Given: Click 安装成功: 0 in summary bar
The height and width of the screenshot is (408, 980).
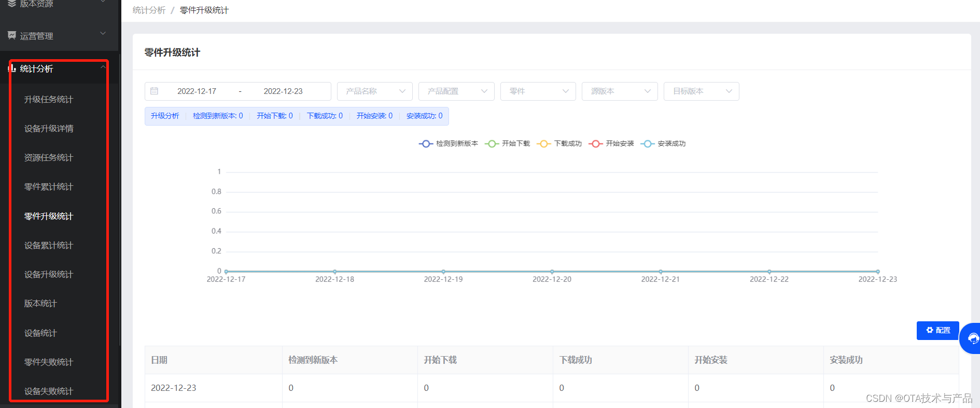Looking at the screenshot, I should coord(425,116).
